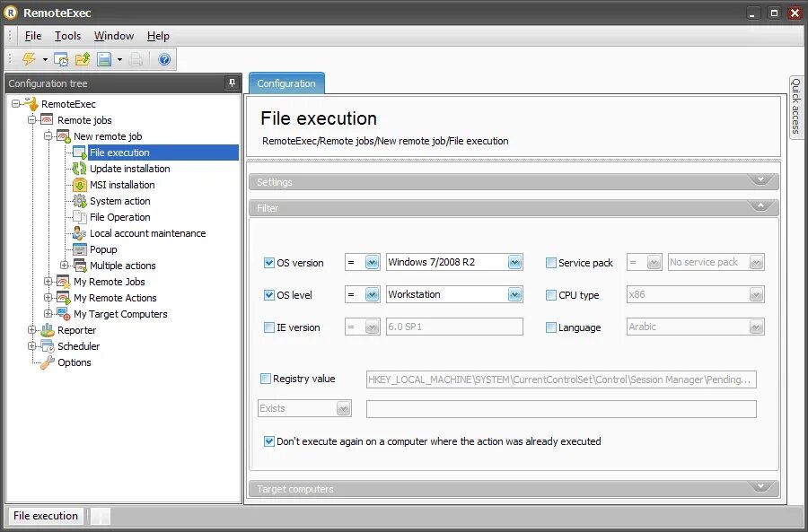Viewport: 808px width, 532px height.
Task: Select the Configuration tab
Action: (x=286, y=83)
